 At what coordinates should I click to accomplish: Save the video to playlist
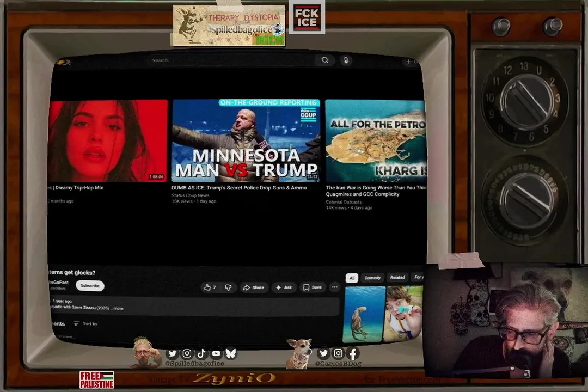(313, 287)
